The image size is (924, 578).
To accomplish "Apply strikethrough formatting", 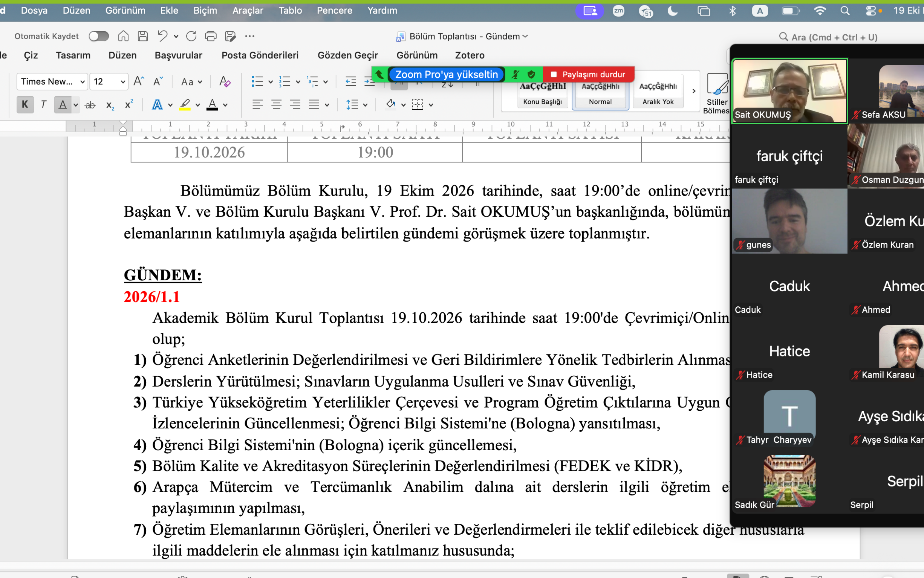I will pyautogui.click(x=90, y=105).
